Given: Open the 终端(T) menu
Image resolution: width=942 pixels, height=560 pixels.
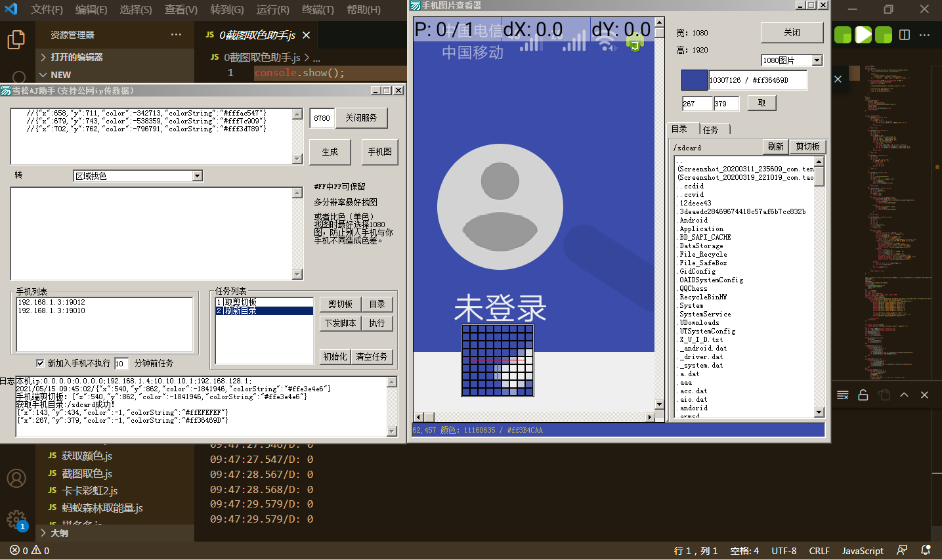Looking at the screenshot, I should 318,10.
